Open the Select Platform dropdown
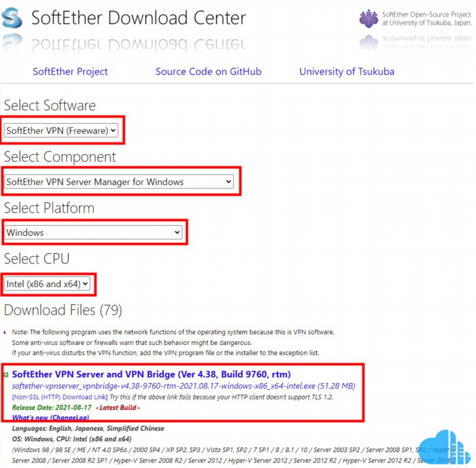Screen dimensions: 476x468 pyautogui.click(x=93, y=233)
